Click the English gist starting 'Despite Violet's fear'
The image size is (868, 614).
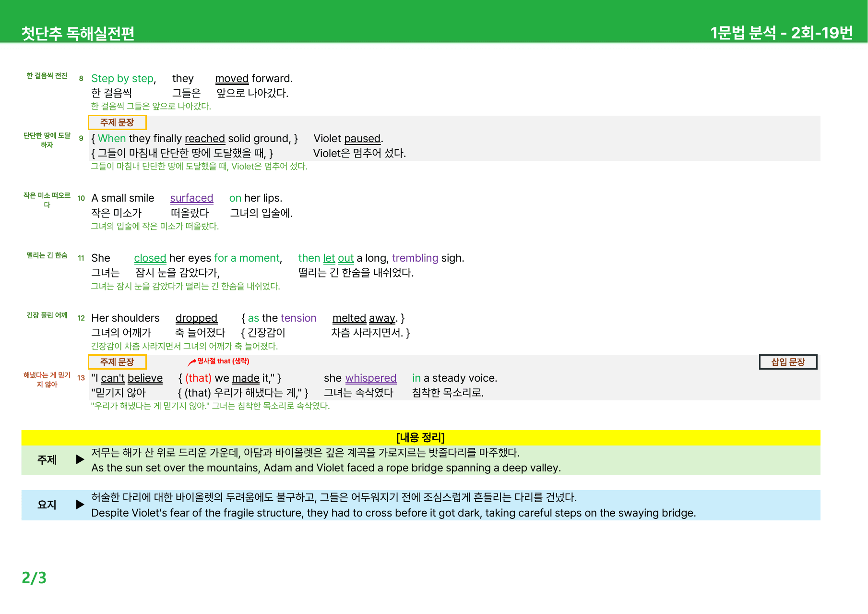point(393,513)
